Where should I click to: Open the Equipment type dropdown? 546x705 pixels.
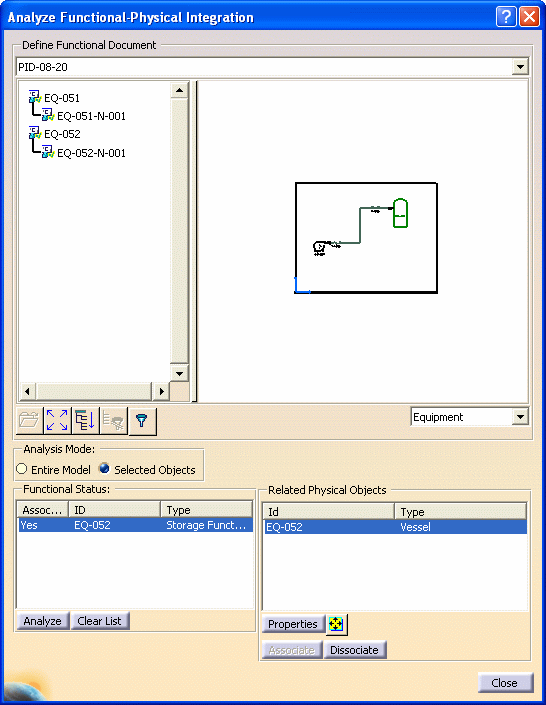click(x=520, y=417)
